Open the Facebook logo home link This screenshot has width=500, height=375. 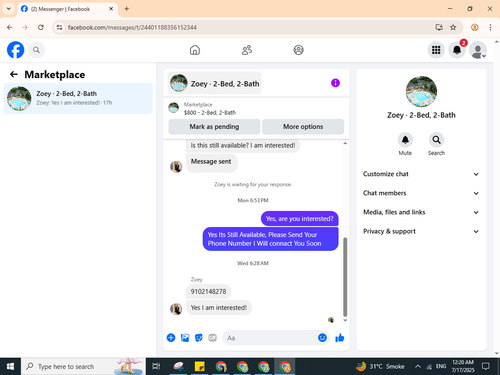(15, 50)
